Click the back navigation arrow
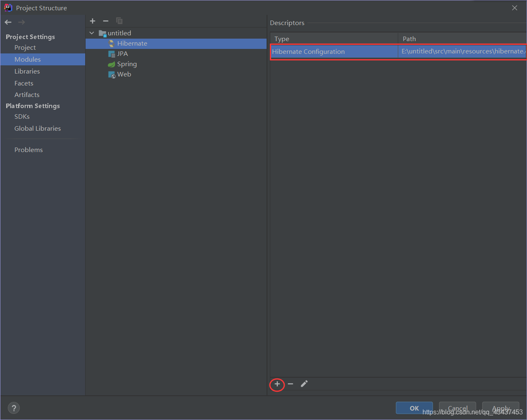Screen dimensions: 527x420 (x=8, y=22)
